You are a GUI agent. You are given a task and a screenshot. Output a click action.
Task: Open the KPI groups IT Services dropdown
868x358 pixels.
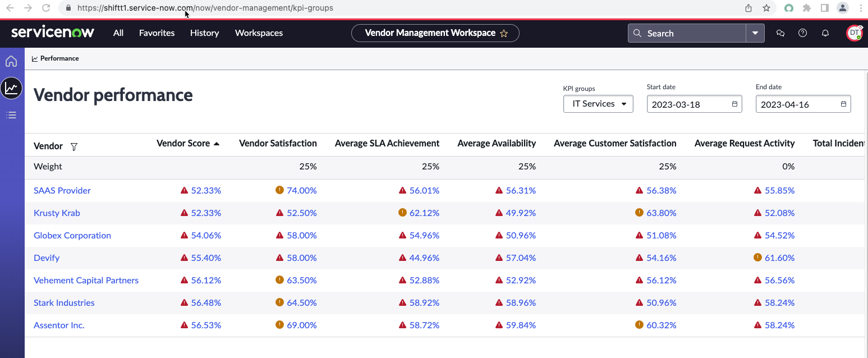click(x=598, y=104)
